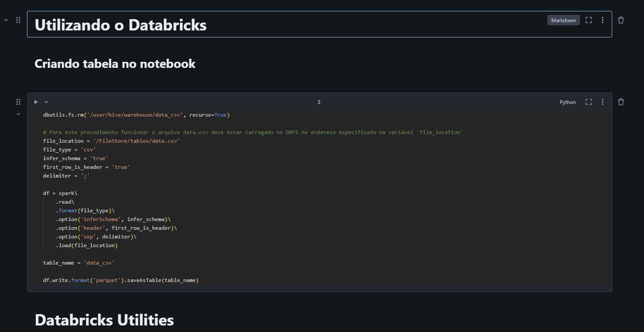Select heading Databricks Utilities
This screenshot has height=332, width=644.
pos(105,320)
